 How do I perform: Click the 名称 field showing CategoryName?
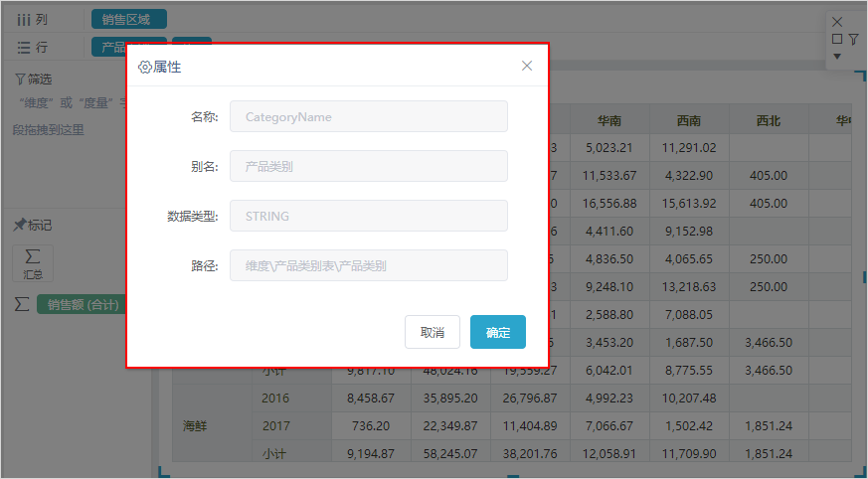tap(369, 116)
